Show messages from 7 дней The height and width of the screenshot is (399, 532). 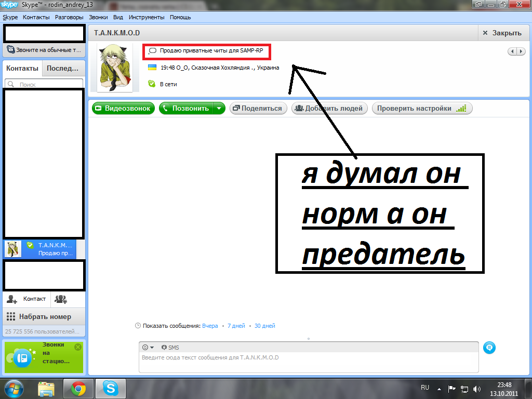[236, 326]
